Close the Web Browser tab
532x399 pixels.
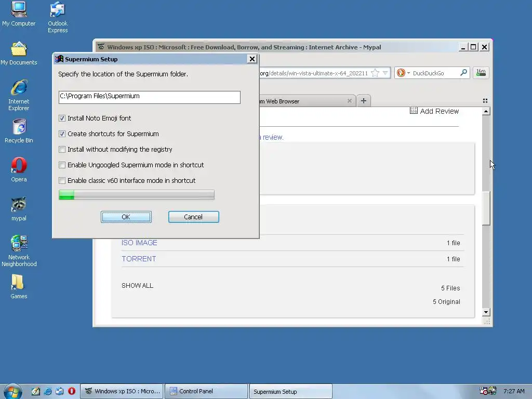(350, 101)
